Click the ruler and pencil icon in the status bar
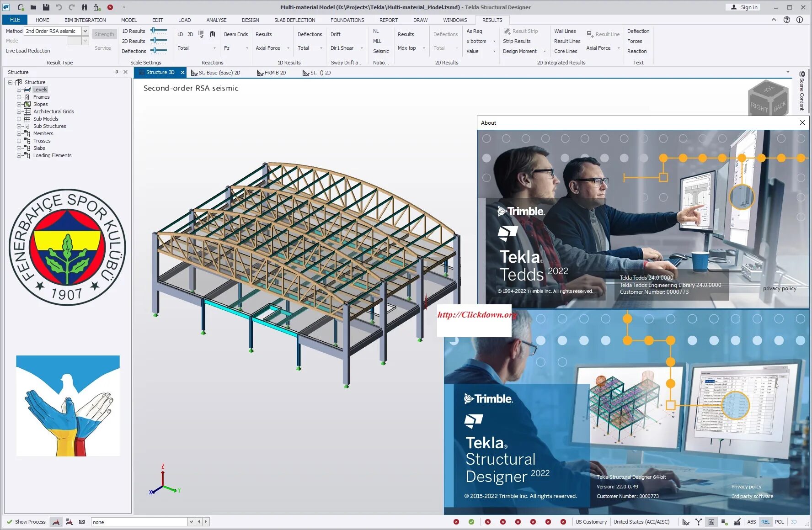812x530 pixels. (686, 522)
